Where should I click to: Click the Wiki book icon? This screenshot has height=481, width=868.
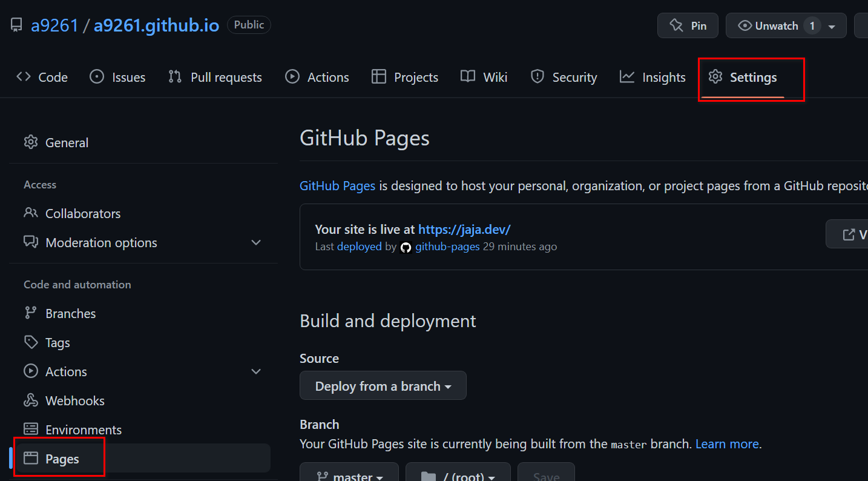(x=467, y=77)
